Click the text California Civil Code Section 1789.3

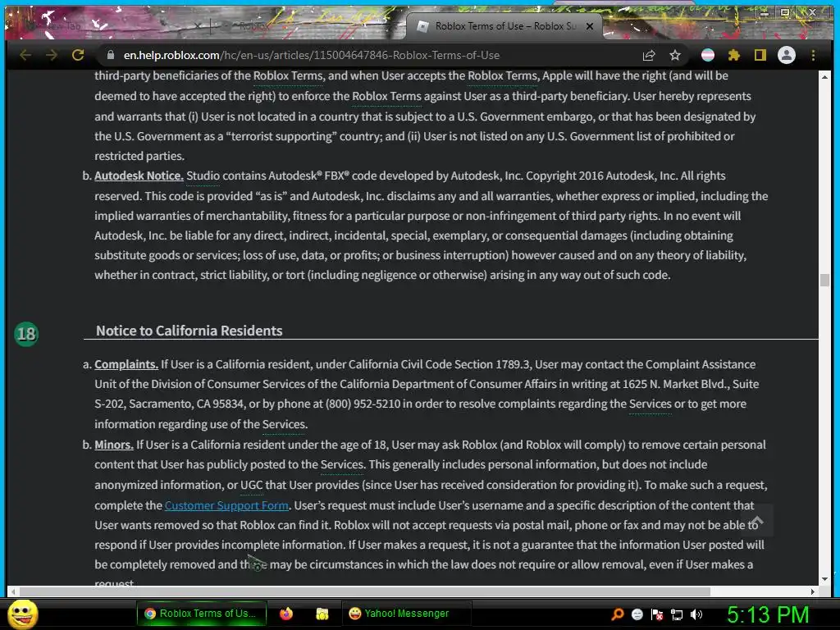(439, 364)
